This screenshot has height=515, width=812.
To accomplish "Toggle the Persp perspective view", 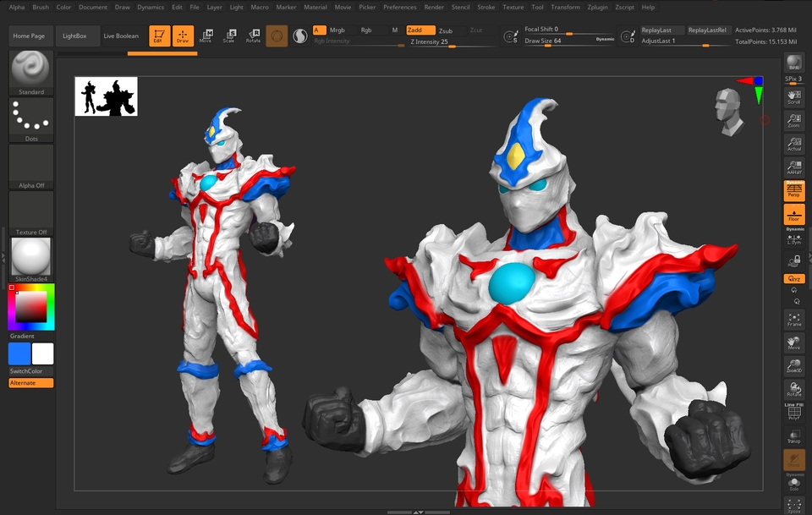I will point(794,191).
